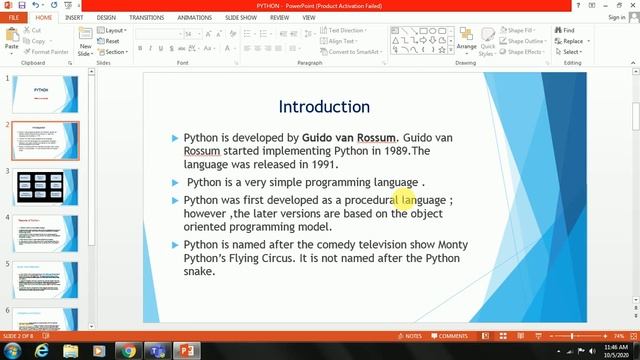Click the Format Painter brush
This screenshot has width=640, height=360.
[46, 52]
